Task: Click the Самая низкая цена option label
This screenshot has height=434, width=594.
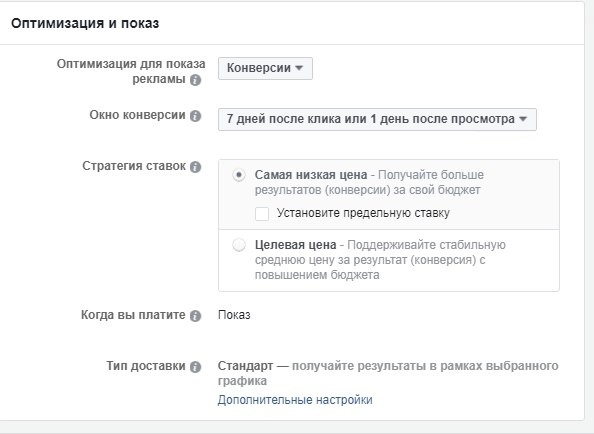Action: [311, 175]
